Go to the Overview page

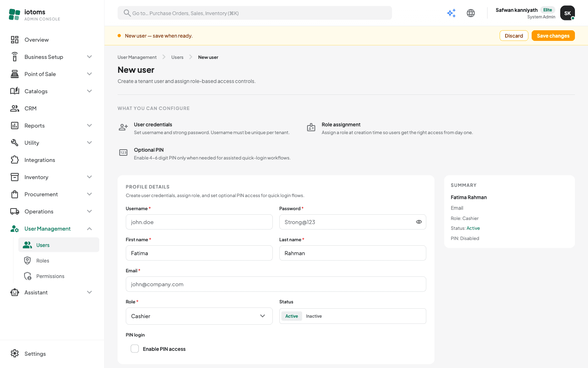click(x=52, y=40)
